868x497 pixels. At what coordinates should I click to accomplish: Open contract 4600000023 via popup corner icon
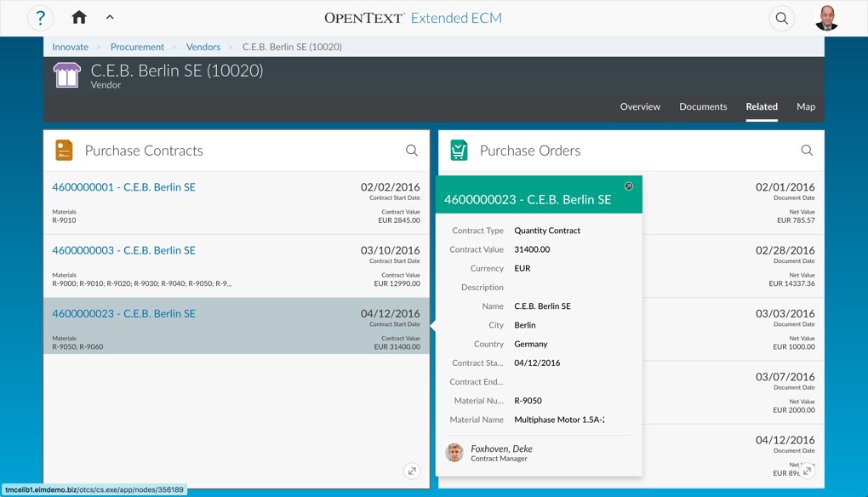tap(629, 186)
